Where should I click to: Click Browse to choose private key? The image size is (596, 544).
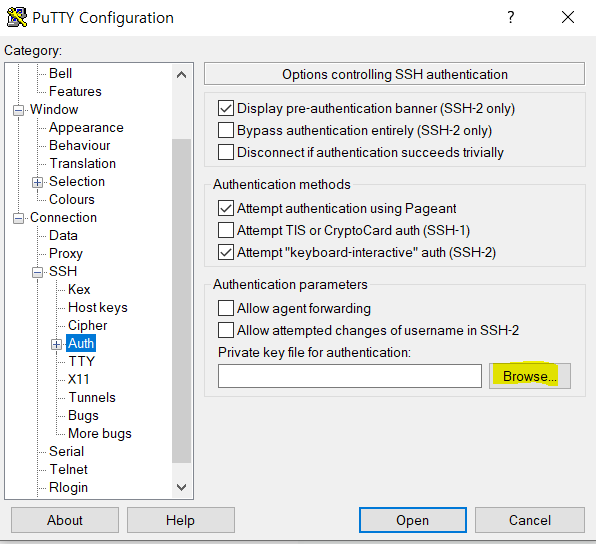[530, 376]
